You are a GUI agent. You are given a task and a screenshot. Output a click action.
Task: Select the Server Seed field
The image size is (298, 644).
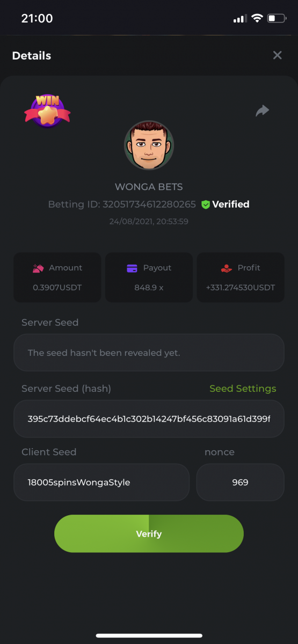[149, 353]
